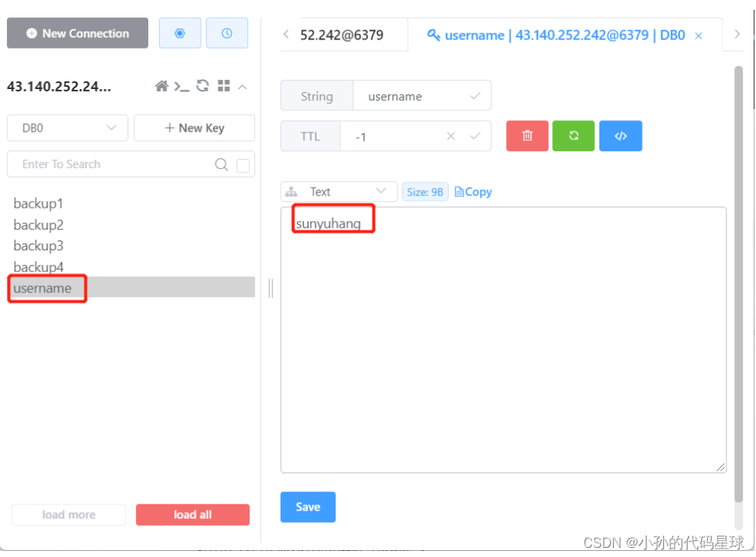Clear the TTL with X icon

click(x=451, y=136)
